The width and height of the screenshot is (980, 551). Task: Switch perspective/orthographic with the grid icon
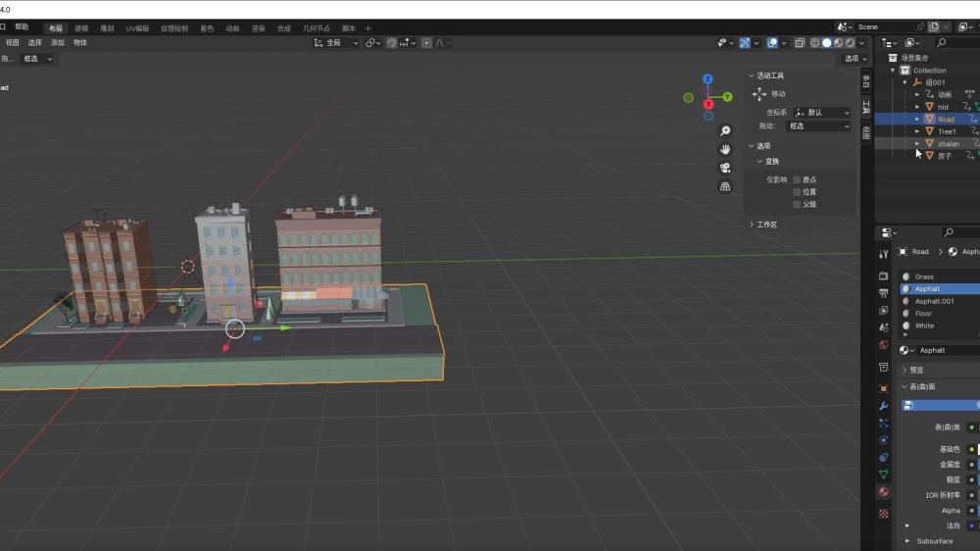pyautogui.click(x=725, y=186)
